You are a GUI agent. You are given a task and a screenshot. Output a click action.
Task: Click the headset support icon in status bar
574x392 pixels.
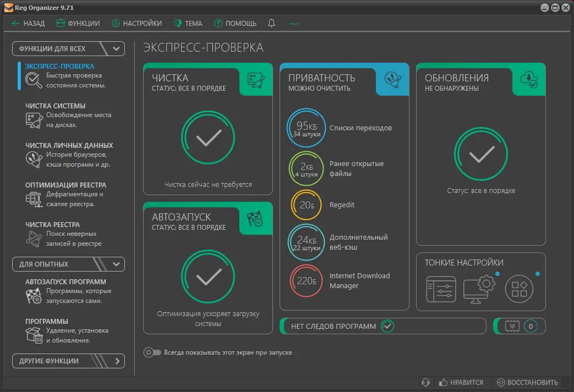tap(425, 382)
